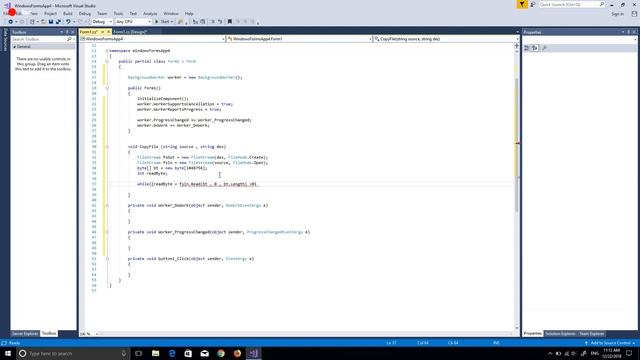The image size is (640, 360).
Task: Close the Toolbox panel
Action: 73,32
